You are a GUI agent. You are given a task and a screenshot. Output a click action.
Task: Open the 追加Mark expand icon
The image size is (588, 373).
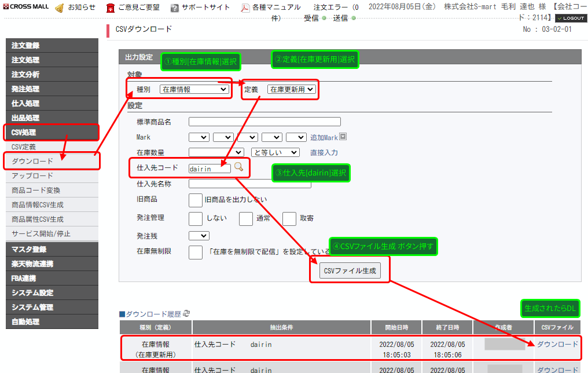(343, 137)
